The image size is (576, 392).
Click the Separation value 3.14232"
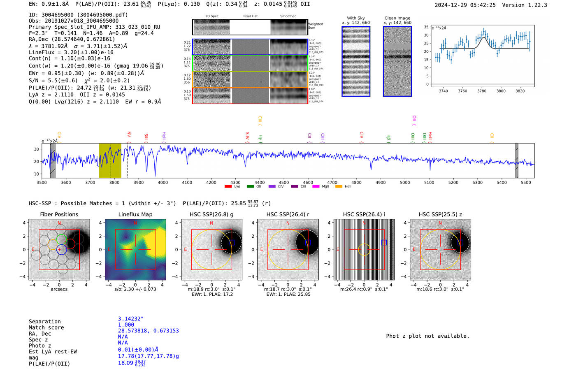coord(131,319)
